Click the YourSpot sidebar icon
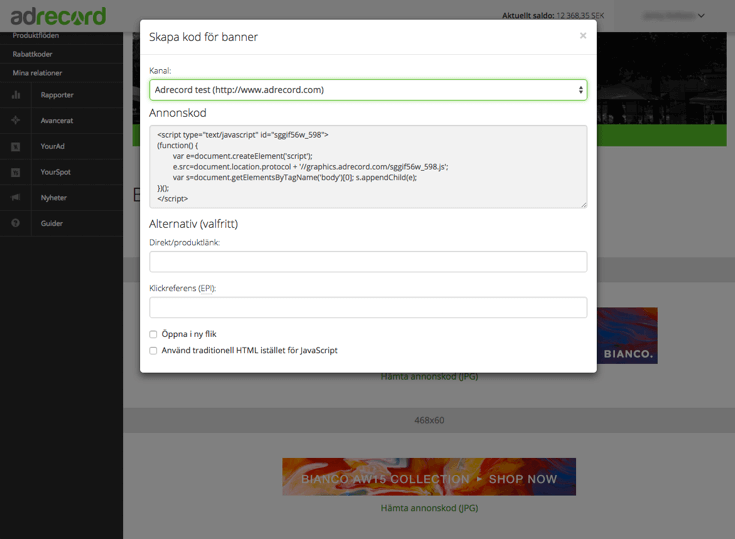This screenshot has height=539, width=735. pyautogui.click(x=16, y=173)
